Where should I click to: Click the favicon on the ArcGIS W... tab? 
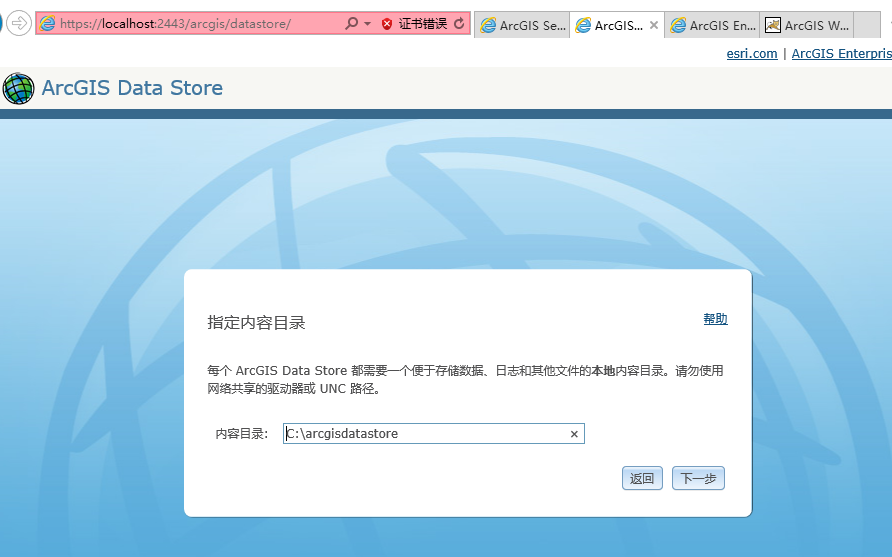click(x=773, y=25)
